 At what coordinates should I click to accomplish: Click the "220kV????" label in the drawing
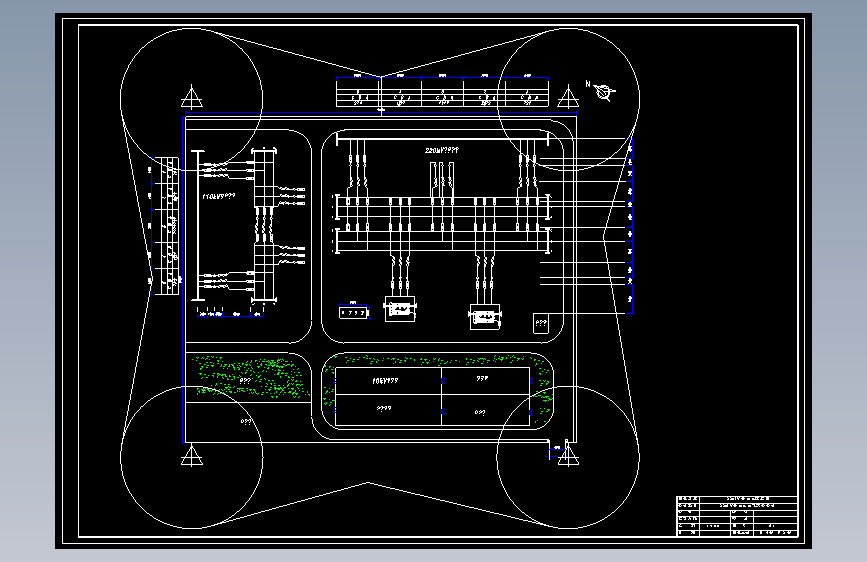pyautogui.click(x=442, y=150)
